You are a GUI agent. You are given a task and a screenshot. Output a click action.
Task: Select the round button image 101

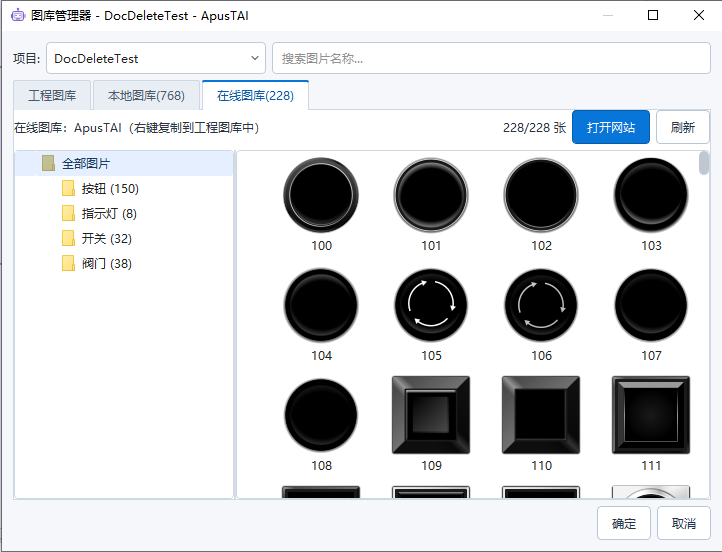point(431,195)
